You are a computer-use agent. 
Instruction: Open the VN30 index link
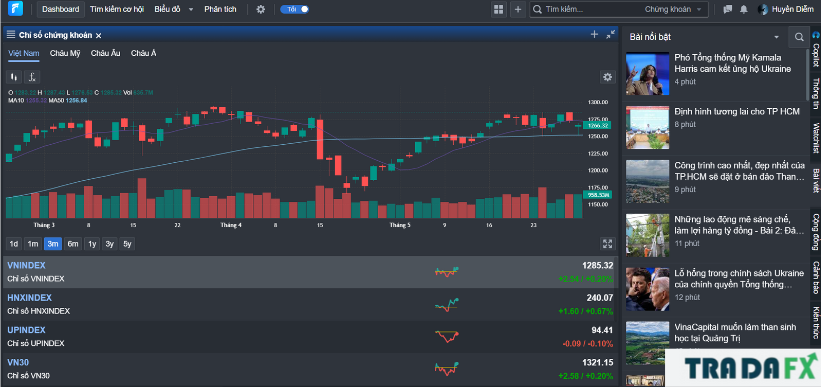pos(17,362)
